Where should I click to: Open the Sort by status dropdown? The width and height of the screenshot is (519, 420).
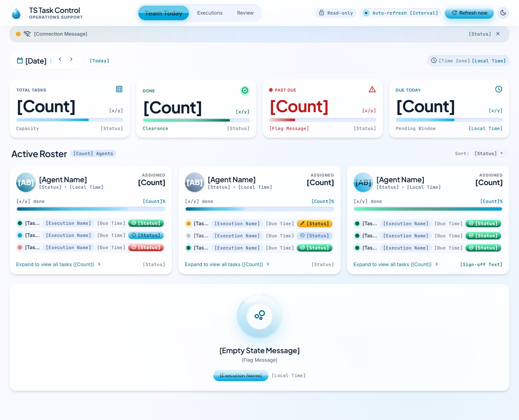pyautogui.click(x=489, y=154)
